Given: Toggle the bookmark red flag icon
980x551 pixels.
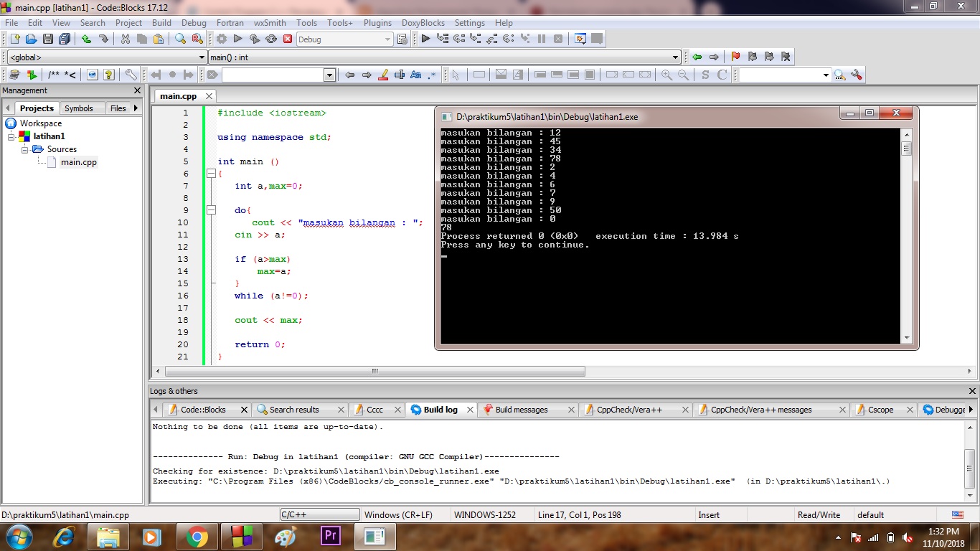Looking at the screenshot, I should point(735,57).
